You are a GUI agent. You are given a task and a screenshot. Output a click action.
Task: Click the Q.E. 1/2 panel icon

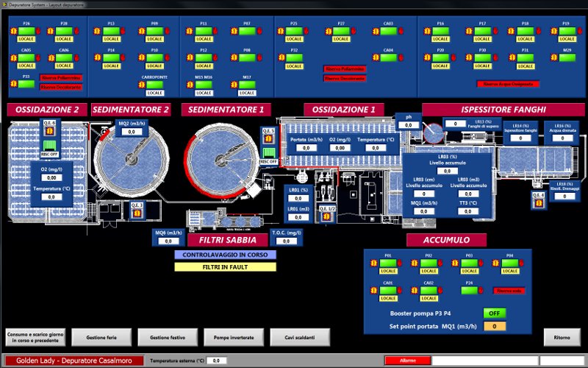326,216
